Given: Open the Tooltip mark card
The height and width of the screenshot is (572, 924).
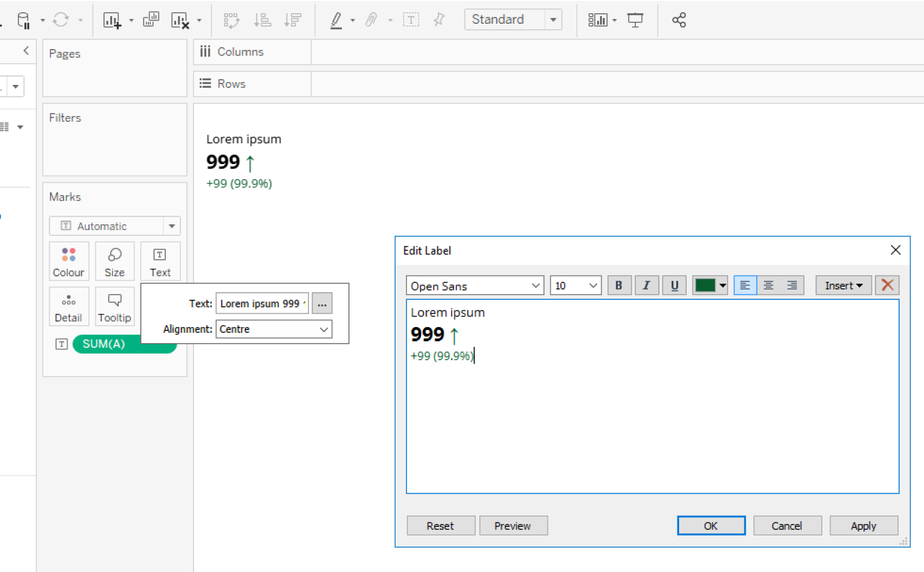Looking at the screenshot, I should pos(114,307).
